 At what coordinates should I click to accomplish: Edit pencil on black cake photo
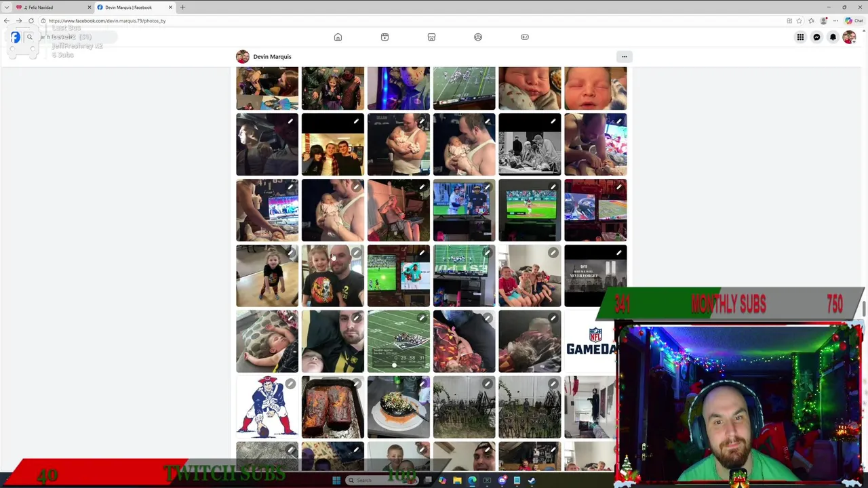point(422,384)
